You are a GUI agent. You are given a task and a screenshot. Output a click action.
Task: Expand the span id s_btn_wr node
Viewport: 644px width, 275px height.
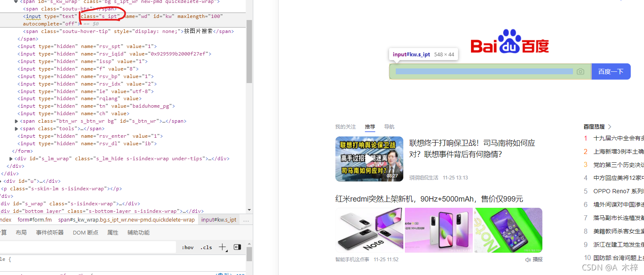pyautogui.click(x=16, y=121)
